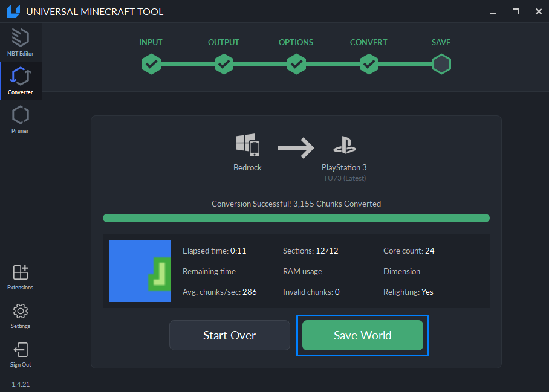Click the CONVERT step label
The image size is (549, 392).
click(369, 42)
